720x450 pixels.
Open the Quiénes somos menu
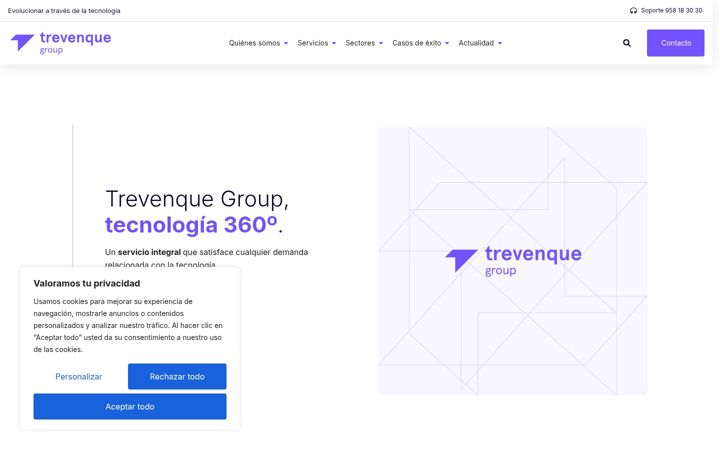[x=254, y=43]
